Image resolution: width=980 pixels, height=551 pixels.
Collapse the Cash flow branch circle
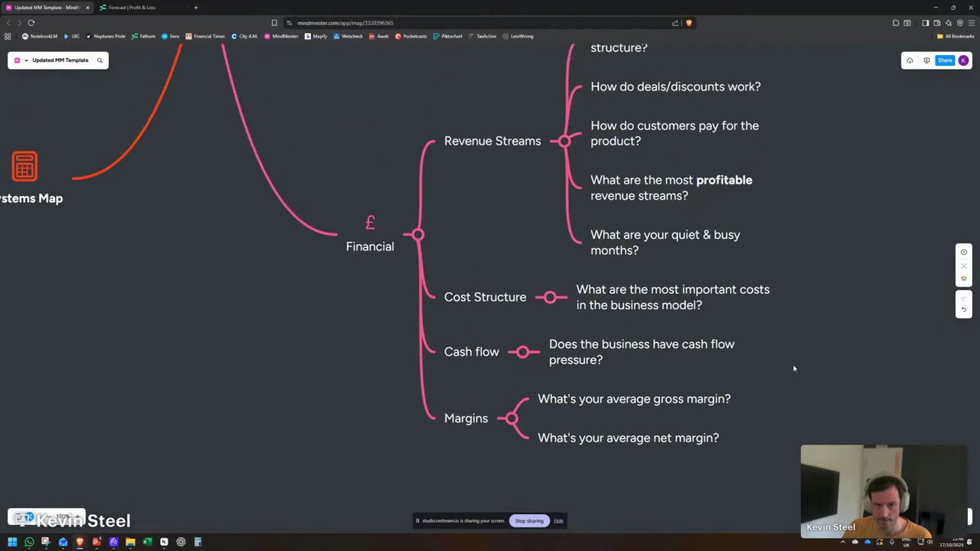point(523,352)
